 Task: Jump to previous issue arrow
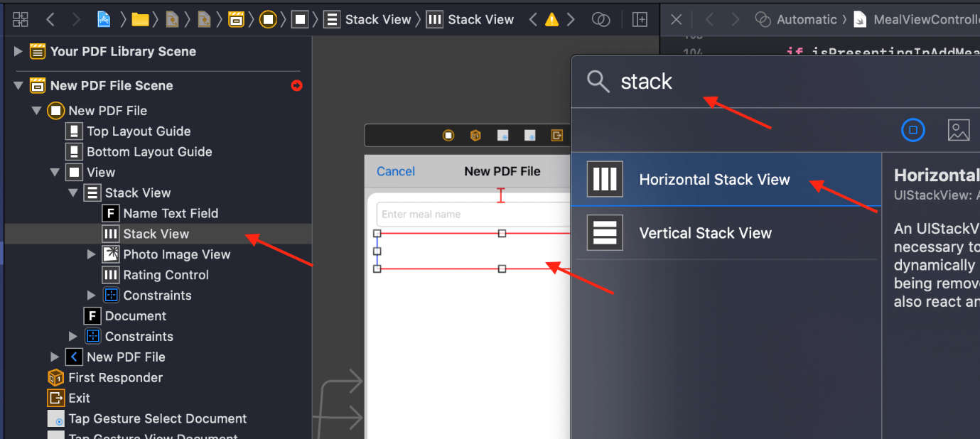pos(533,20)
